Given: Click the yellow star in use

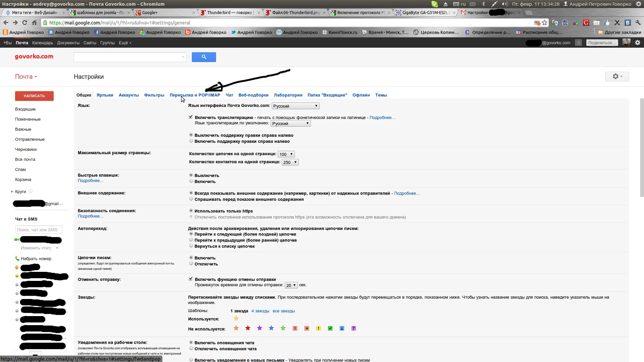Looking at the screenshot, I should click(x=236, y=318).
